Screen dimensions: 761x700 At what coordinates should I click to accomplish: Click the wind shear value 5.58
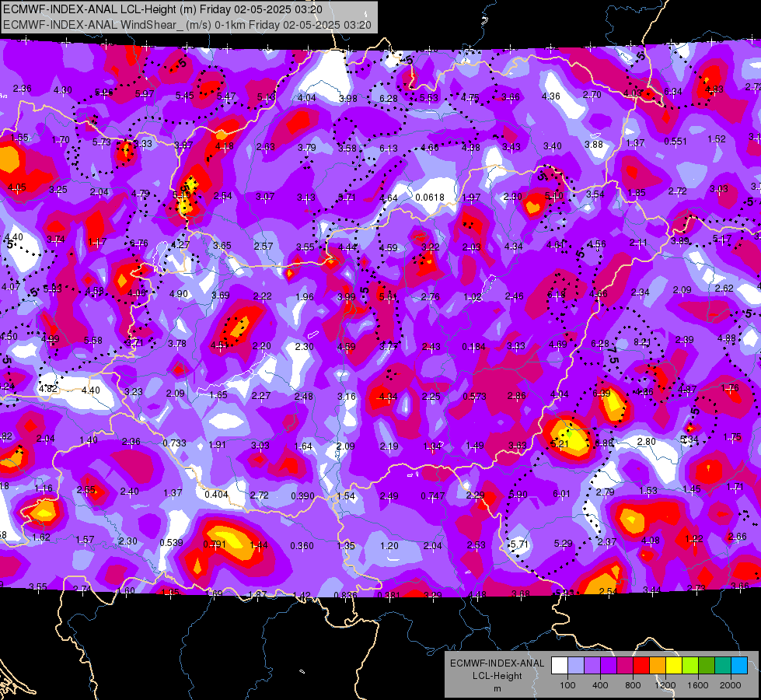tap(93, 341)
